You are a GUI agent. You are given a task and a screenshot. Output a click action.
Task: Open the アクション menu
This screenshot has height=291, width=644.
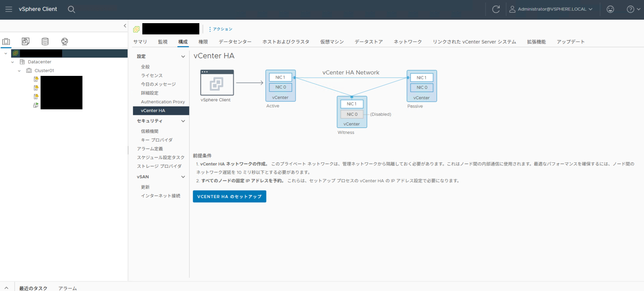click(x=221, y=29)
